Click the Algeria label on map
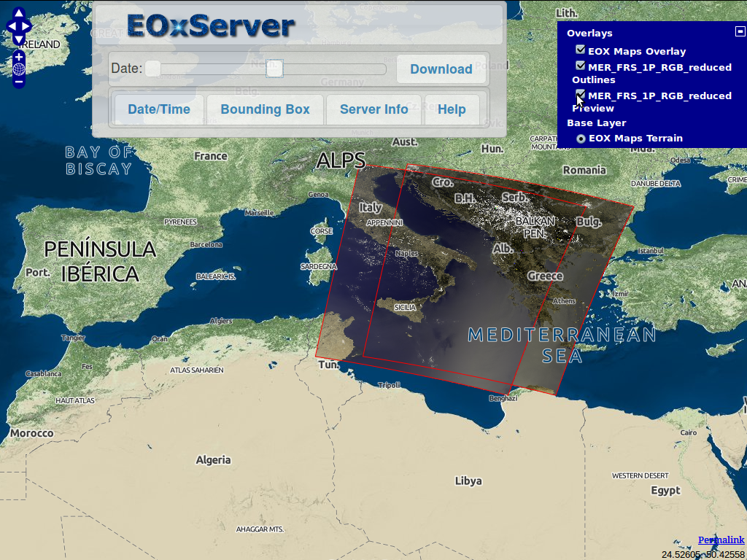The height and width of the screenshot is (560, 747). pyautogui.click(x=214, y=460)
